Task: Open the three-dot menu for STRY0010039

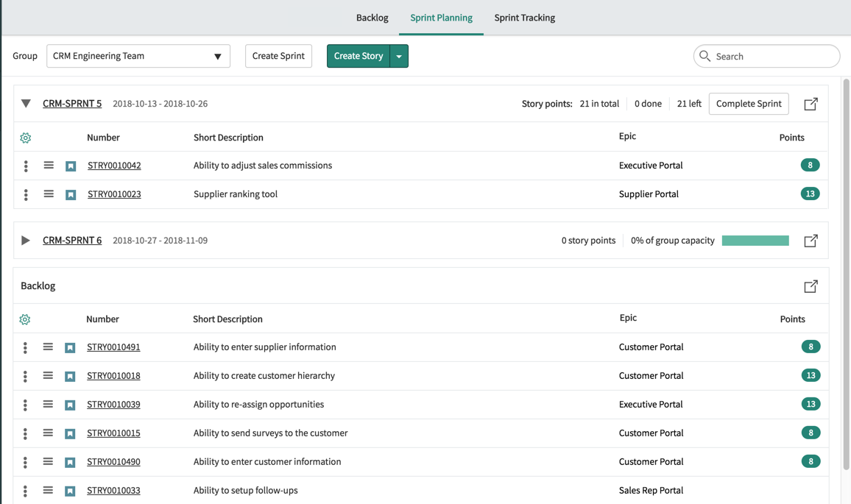Action: [x=25, y=405]
